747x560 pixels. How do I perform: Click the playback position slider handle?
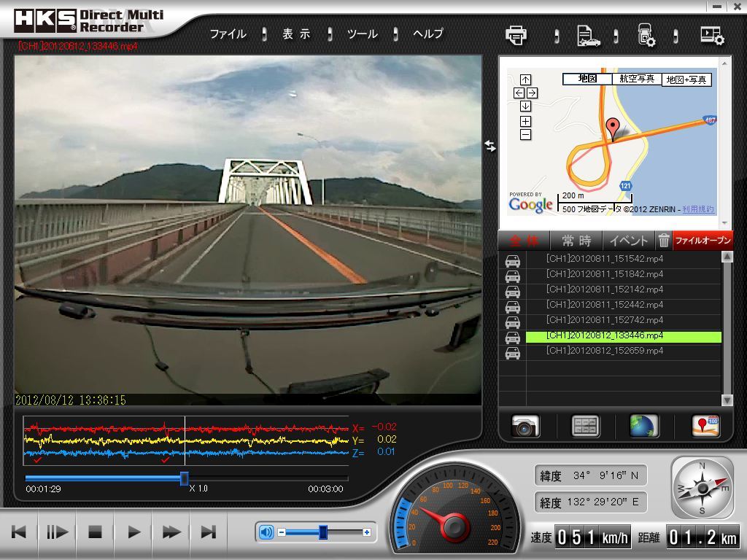coord(184,478)
